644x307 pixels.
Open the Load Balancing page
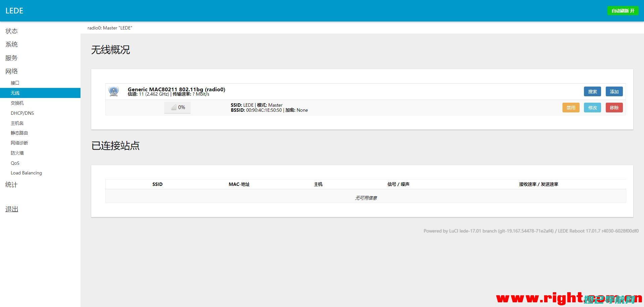pyautogui.click(x=26, y=173)
